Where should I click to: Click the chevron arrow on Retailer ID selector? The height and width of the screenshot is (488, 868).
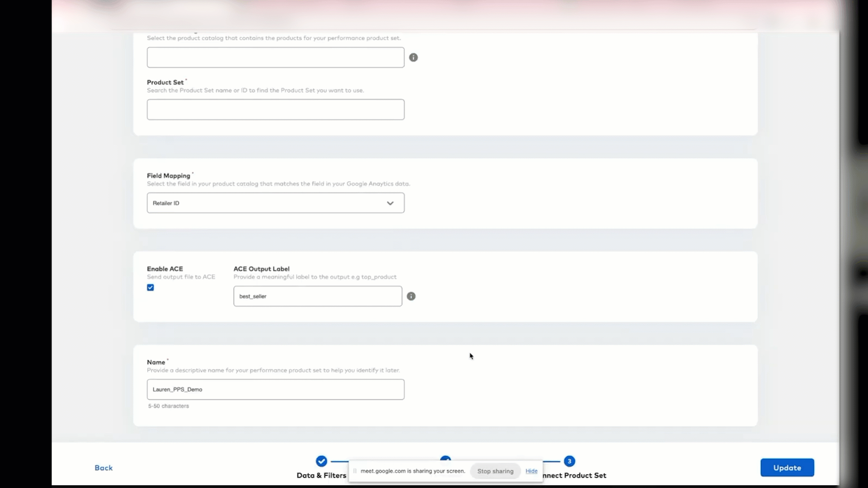[390, 203]
